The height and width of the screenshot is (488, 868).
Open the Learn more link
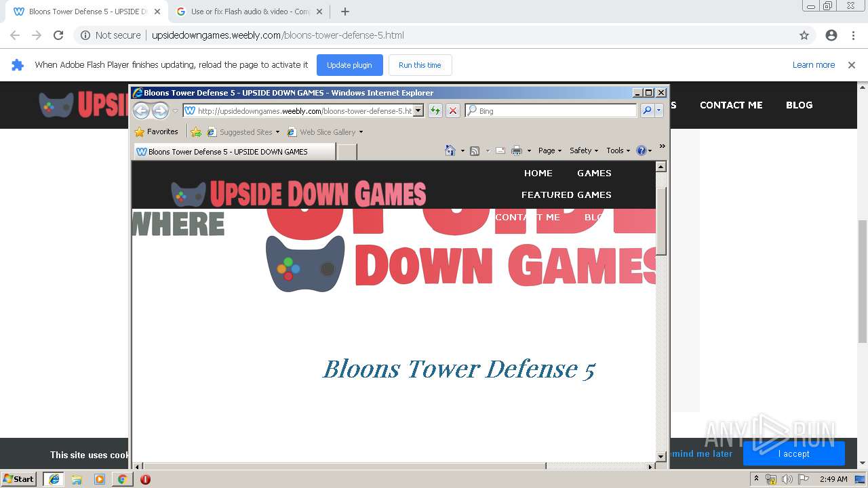[814, 65]
